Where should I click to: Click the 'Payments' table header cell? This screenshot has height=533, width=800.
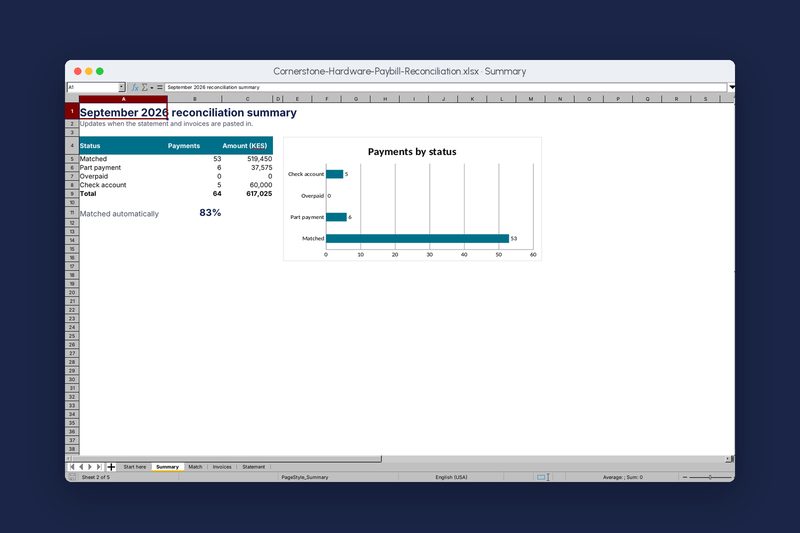click(x=195, y=145)
